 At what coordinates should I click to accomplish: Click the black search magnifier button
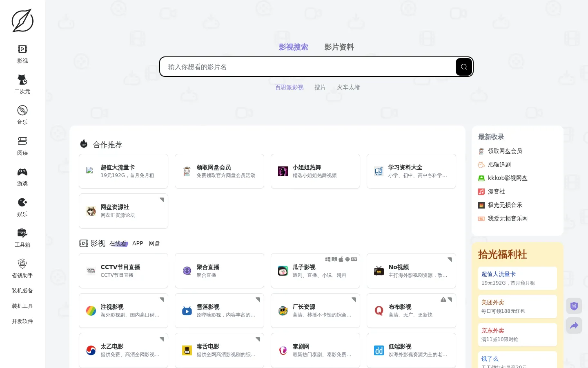coord(464,67)
